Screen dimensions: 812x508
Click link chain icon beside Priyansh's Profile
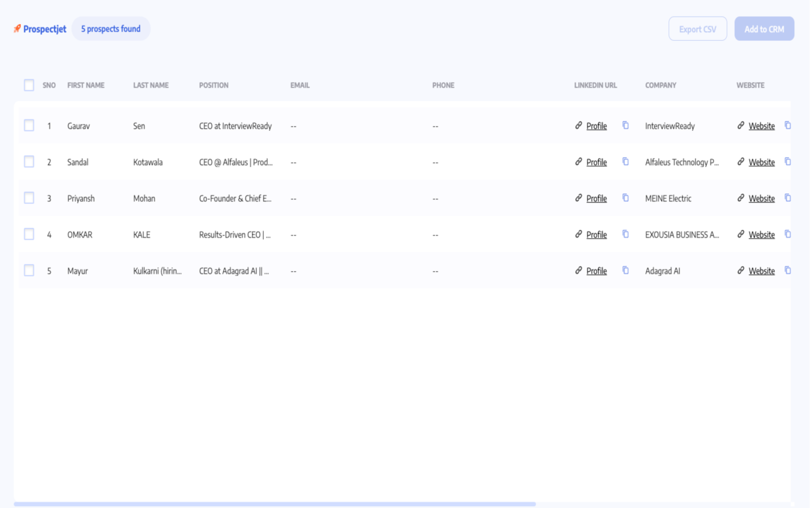click(x=579, y=198)
